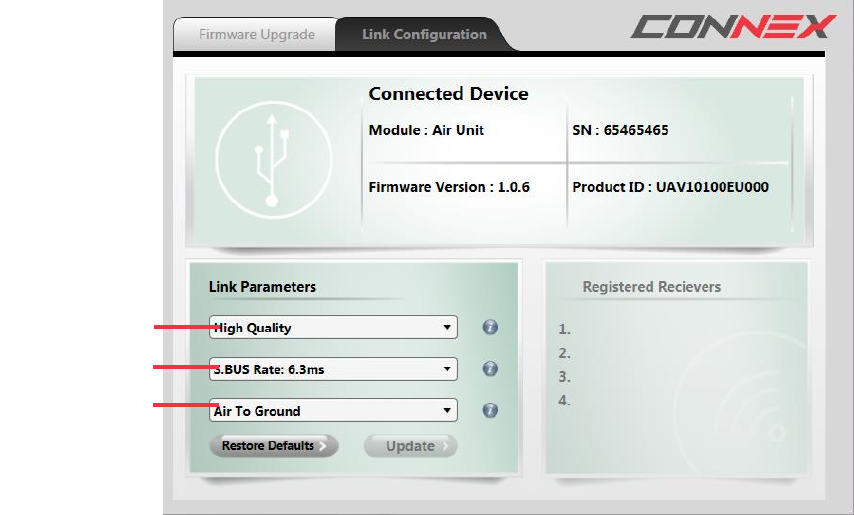Click the Update button
Image resolution: width=854 pixels, height=515 pixels.
[411, 446]
